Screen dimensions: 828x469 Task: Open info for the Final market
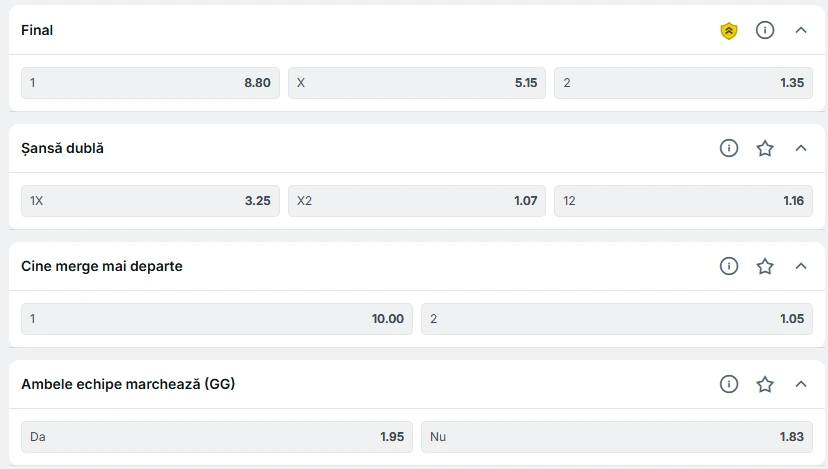point(765,30)
